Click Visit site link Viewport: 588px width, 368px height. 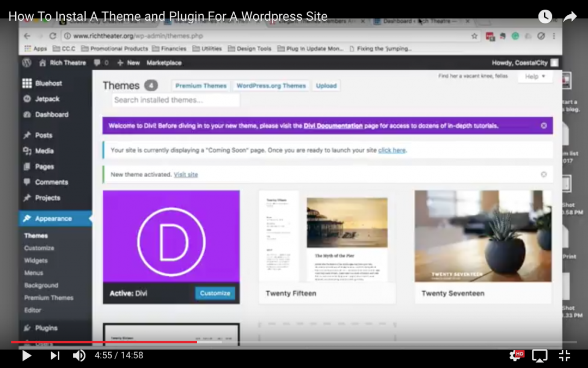(x=186, y=174)
